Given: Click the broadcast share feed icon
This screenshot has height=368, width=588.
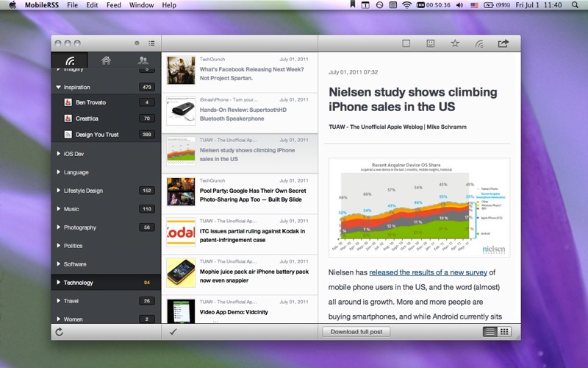Looking at the screenshot, I should pos(479,44).
